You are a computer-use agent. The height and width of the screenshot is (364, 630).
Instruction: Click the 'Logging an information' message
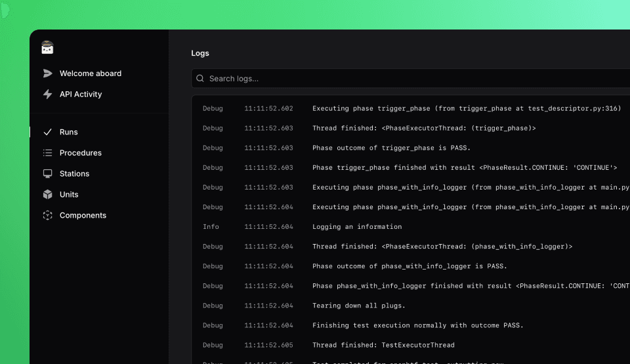[357, 226]
